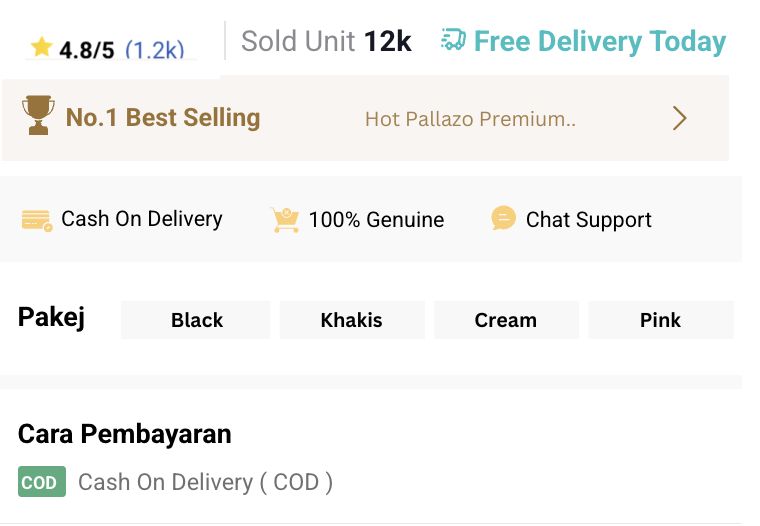Click the 100% Genuine cart icon

click(285, 220)
